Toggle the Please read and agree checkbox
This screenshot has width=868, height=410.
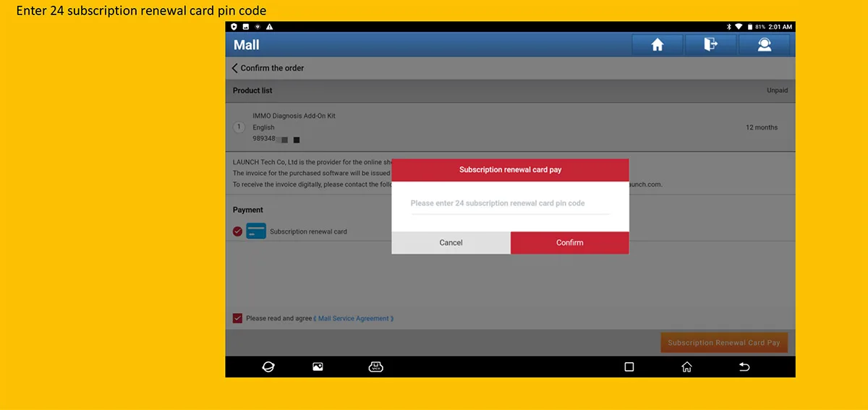[237, 318]
